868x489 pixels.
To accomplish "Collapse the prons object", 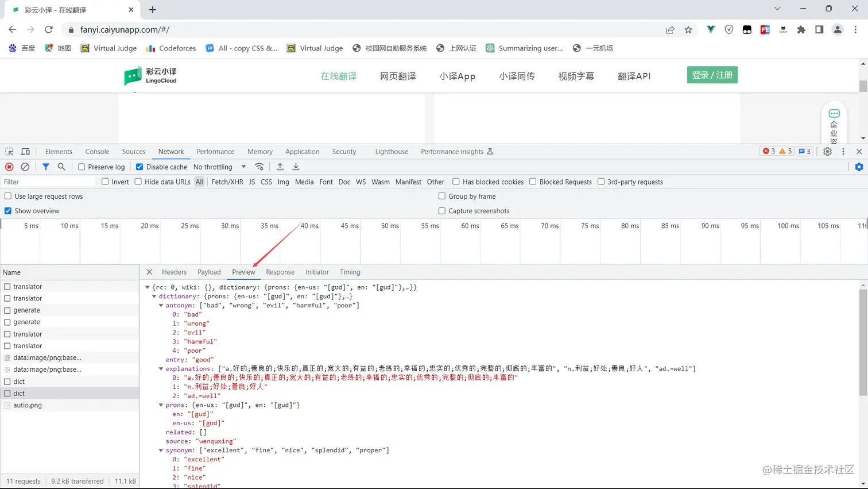I will [x=161, y=405].
